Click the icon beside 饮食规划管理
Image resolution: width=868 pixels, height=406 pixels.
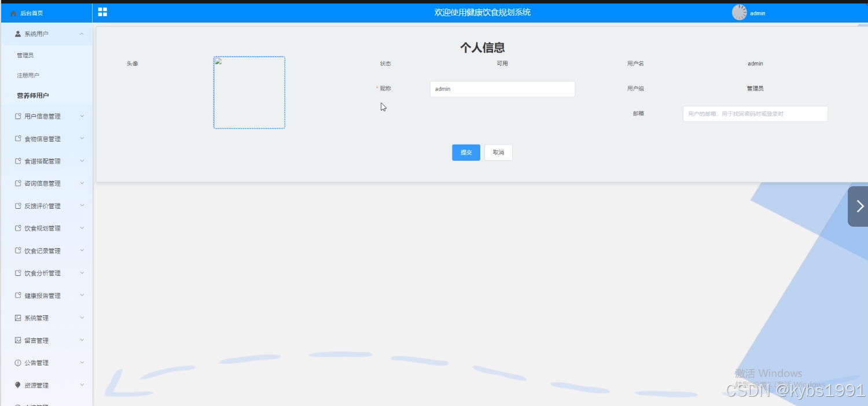pos(18,228)
